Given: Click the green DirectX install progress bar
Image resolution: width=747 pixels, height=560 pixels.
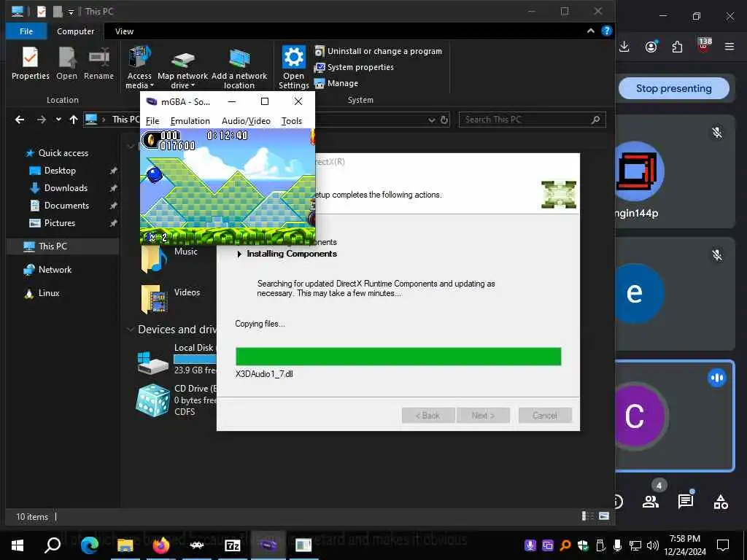Looking at the screenshot, I should (398, 356).
